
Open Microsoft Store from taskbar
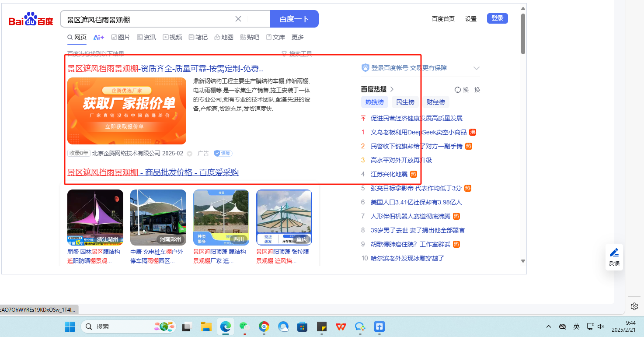click(302, 326)
